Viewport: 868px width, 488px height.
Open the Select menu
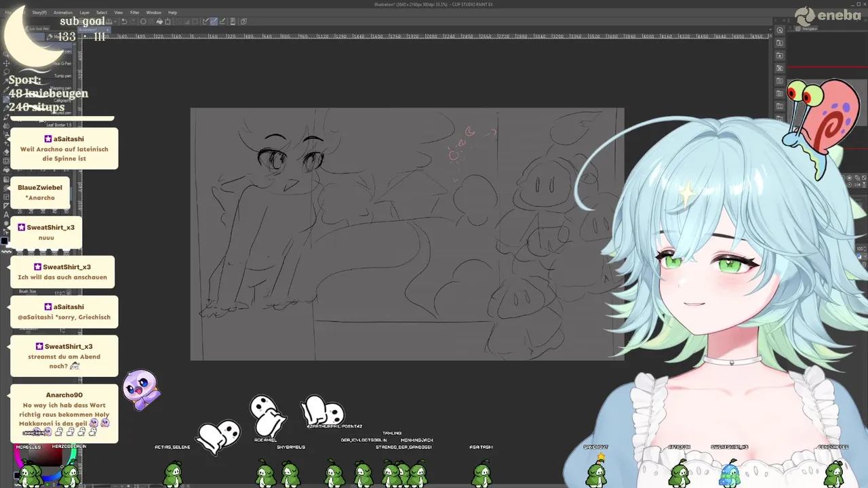pos(102,13)
